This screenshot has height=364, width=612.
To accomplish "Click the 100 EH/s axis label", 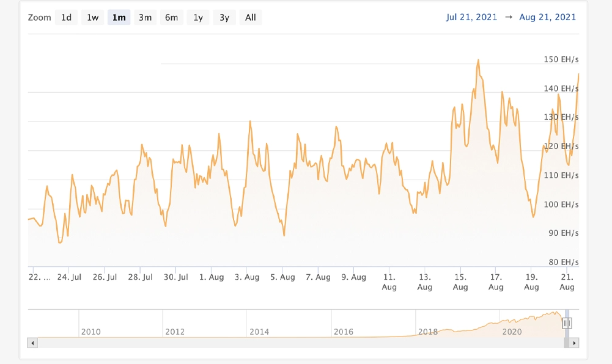I will [x=561, y=204].
